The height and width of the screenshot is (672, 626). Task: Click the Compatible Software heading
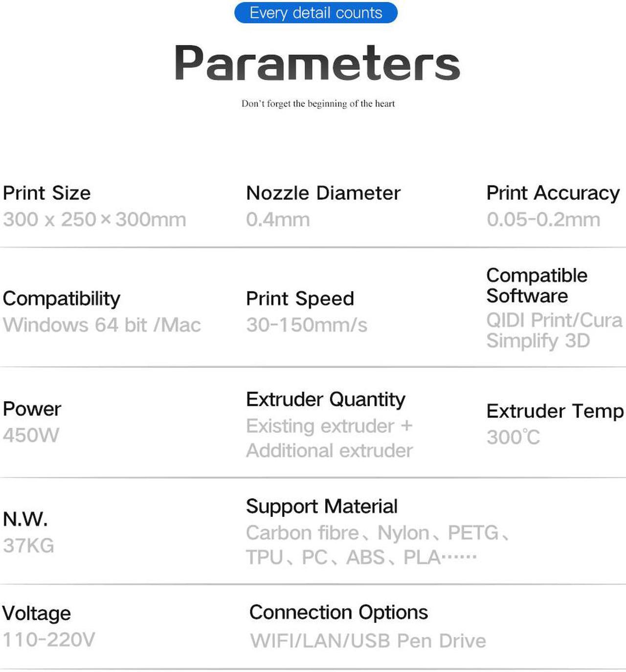click(x=537, y=286)
